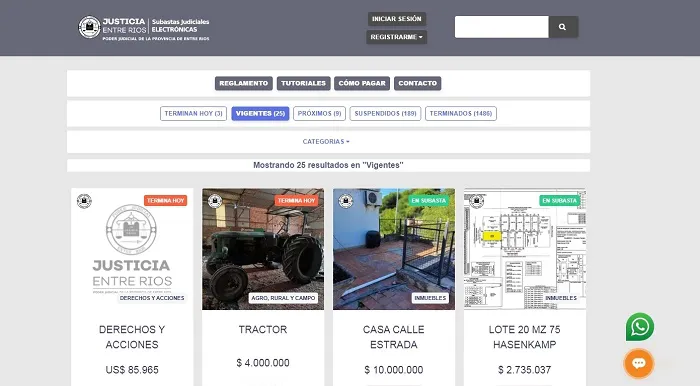The height and width of the screenshot is (386, 700).
Task: Expand the Registrarme dropdown
Action: pos(396,37)
